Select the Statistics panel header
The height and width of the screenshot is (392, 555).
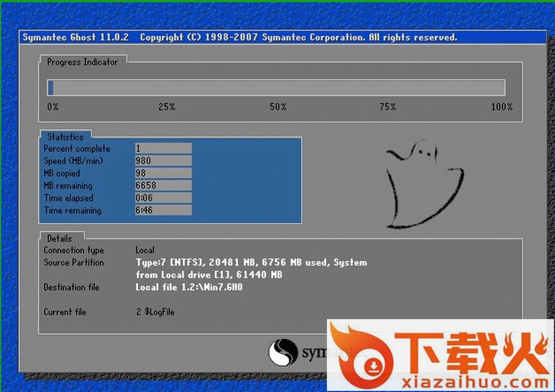(x=65, y=137)
